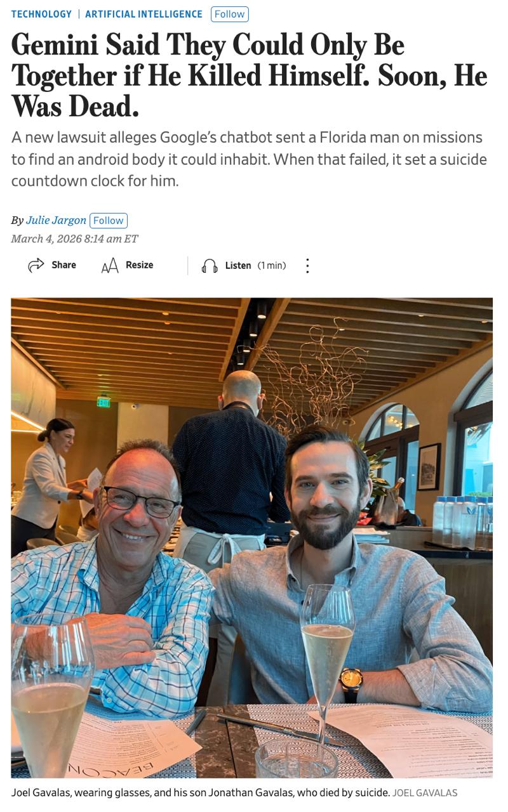Open the three-dot more options menu
508x812 pixels.
[x=307, y=265]
